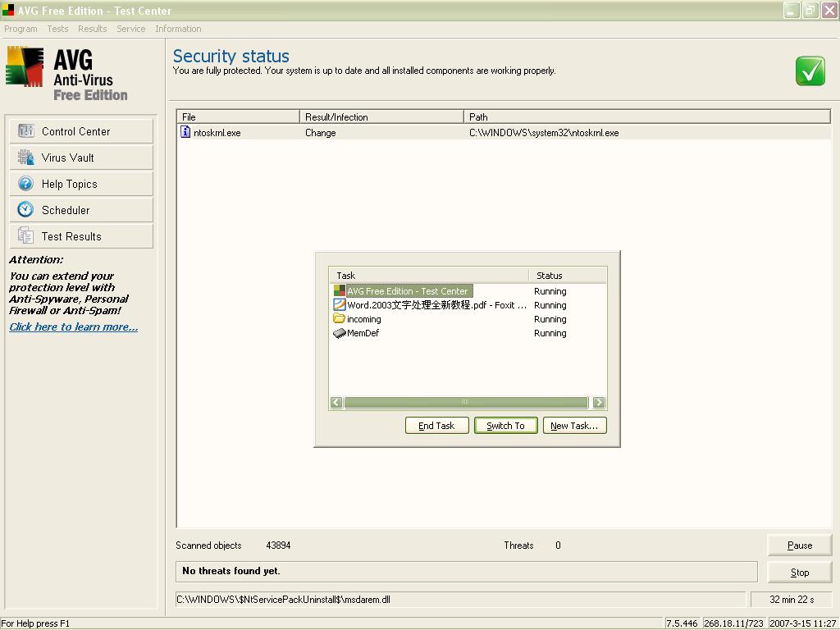Click the elapsed time '32 min 22 s'

[x=792, y=600]
